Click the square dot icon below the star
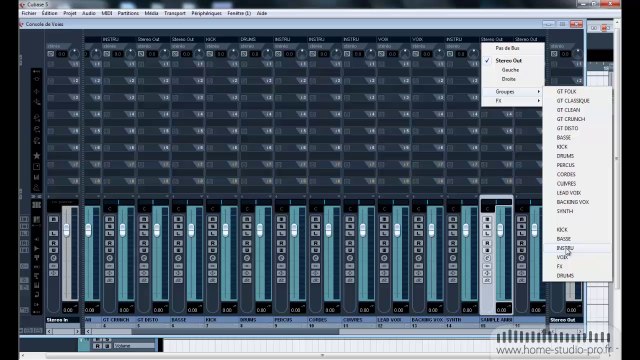Screen dimensions: 640x360 click(x=37, y=167)
